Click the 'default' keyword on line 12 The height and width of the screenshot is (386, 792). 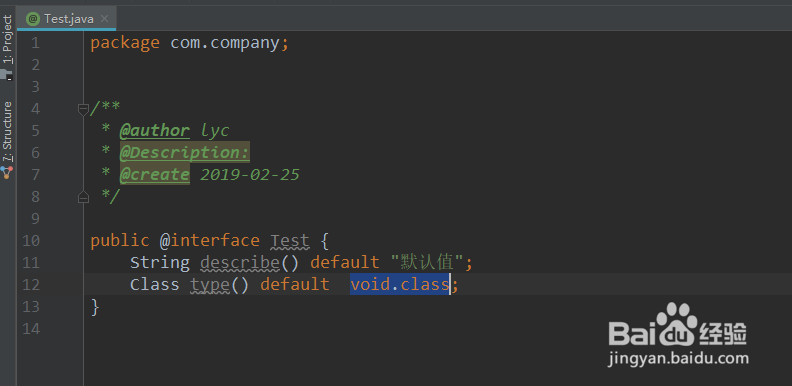tap(294, 284)
